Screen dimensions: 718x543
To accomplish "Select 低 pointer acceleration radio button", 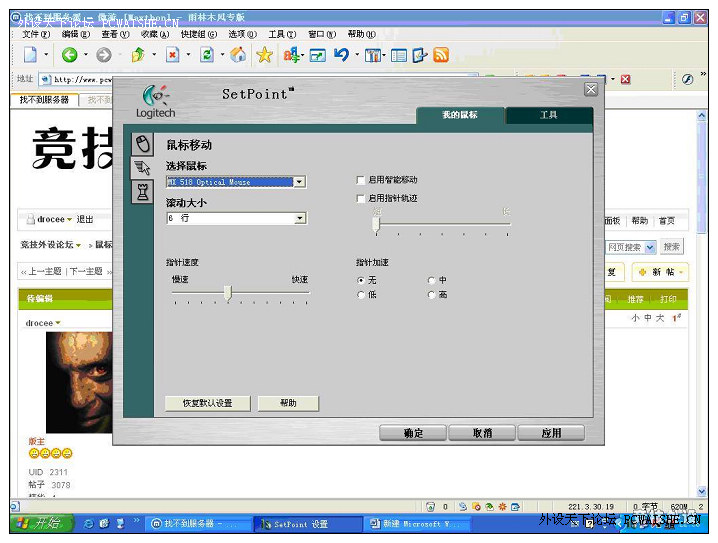I will pos(361,295).
